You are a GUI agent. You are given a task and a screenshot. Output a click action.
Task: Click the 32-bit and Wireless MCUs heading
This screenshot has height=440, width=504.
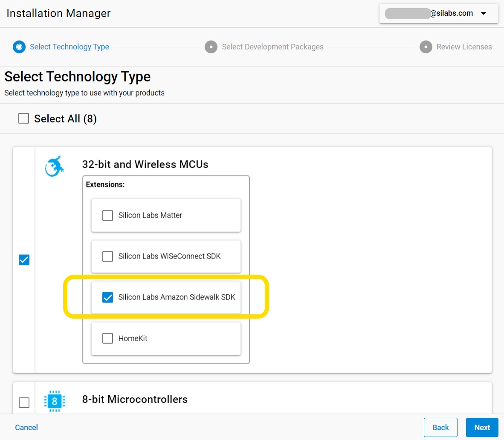[145, 164]
